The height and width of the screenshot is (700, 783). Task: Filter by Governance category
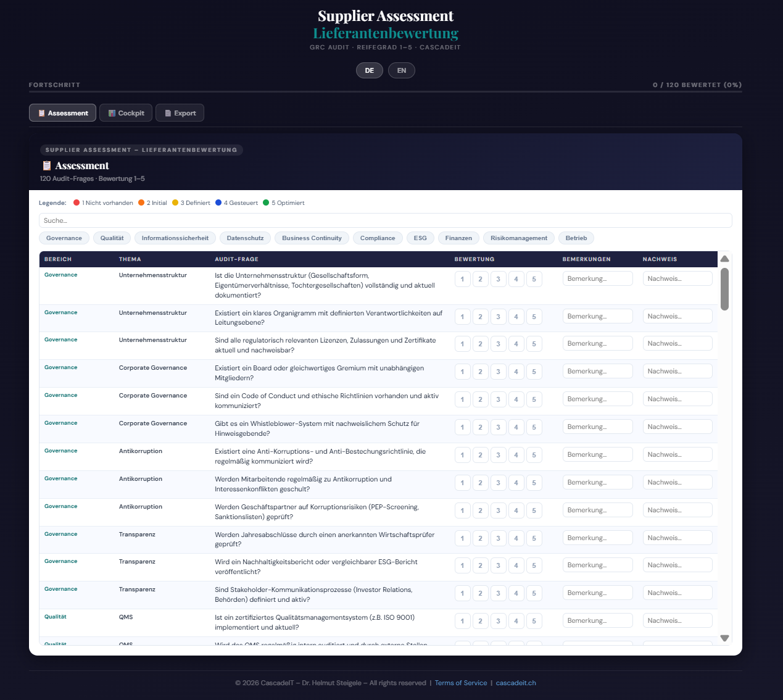[x=64, y=238]
